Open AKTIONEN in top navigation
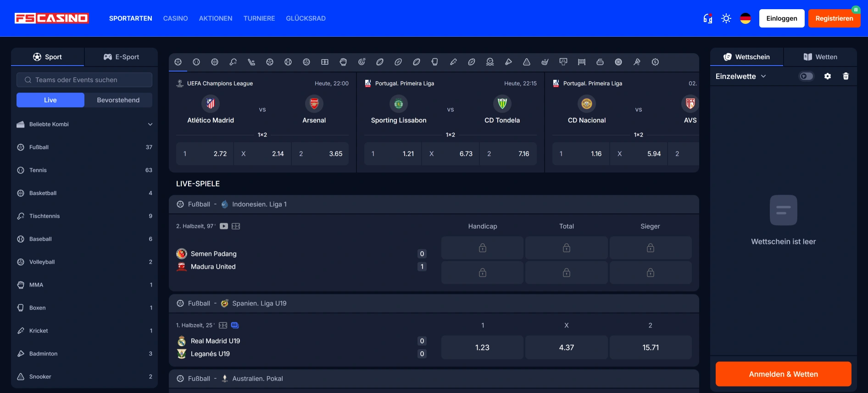The height and width of the screenshot is (393, 868). (x=216, y=18)
